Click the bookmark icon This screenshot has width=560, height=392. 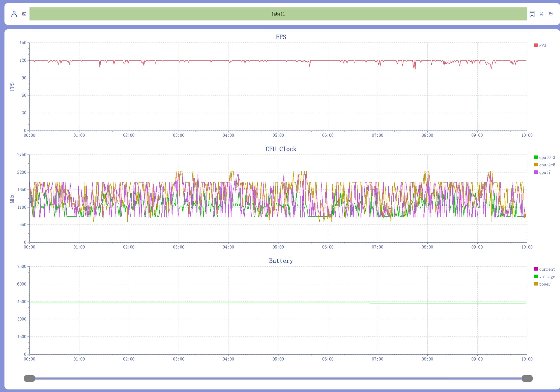pos(532,14)
